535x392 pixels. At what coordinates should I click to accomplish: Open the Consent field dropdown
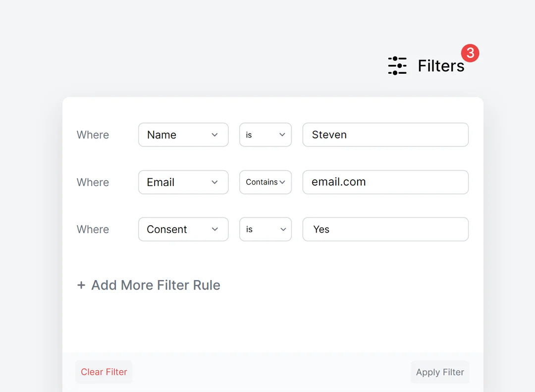[x=183, y=229]
